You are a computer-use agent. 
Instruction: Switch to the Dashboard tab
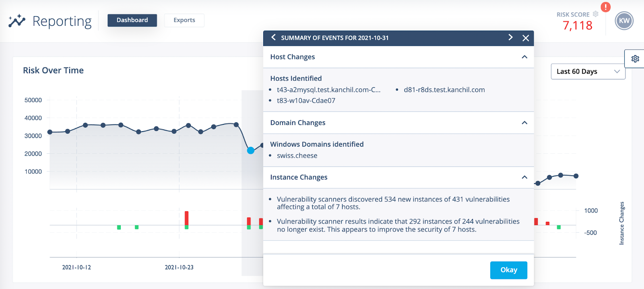pos(132,20)
